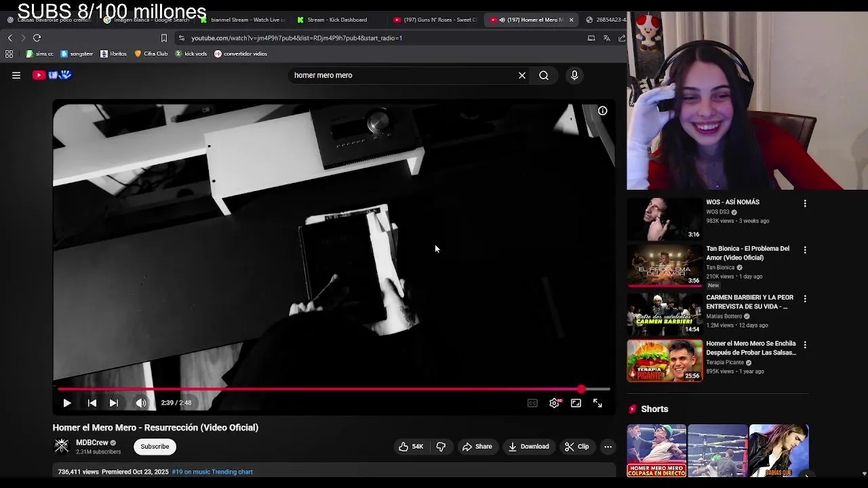The width and height of the screenshot is (868, 488).
Task: Open the sims cc bookmark
Action: click(39, 54)
